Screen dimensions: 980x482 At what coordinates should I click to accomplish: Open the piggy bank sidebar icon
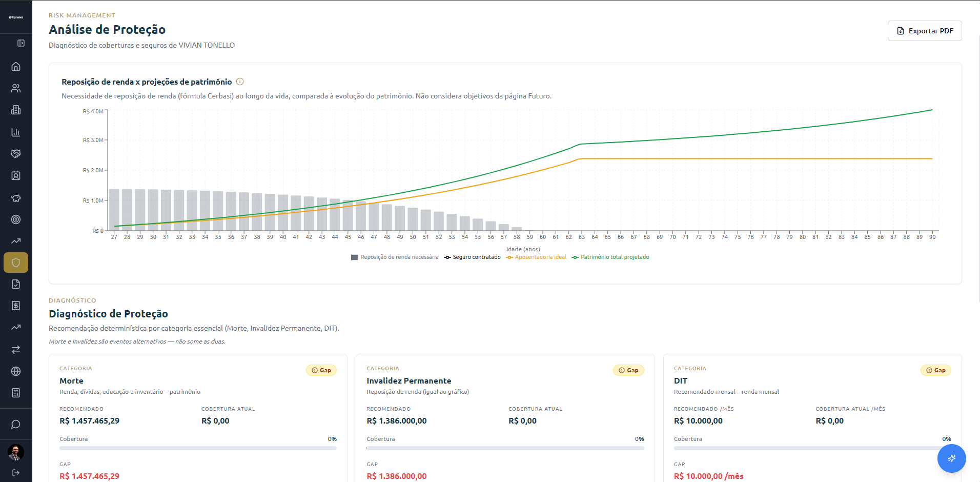pyautogui.click(x=16, y=198)
